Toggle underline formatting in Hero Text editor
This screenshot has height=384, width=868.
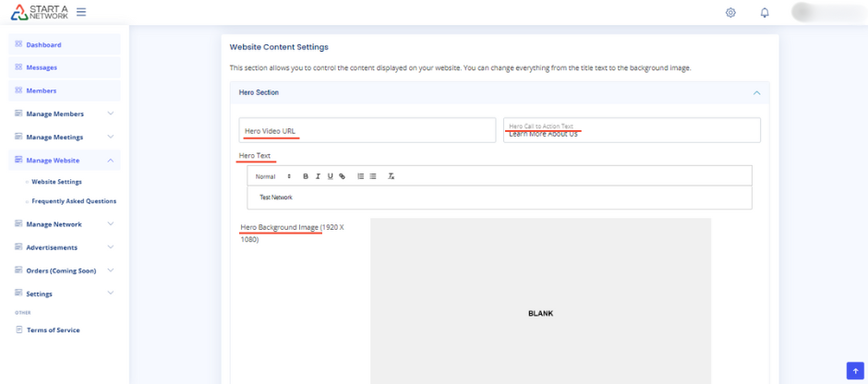(x=330, y=175)
